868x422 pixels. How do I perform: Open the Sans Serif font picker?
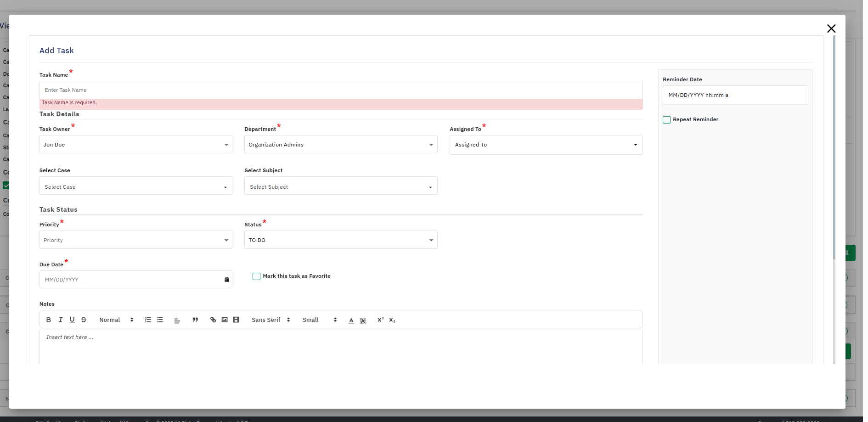[271, 320]
